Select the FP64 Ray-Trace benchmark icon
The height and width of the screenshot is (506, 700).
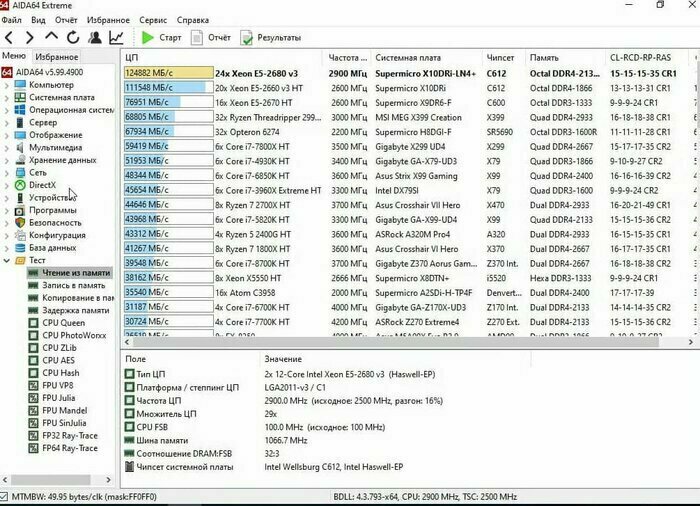(33, 448)
